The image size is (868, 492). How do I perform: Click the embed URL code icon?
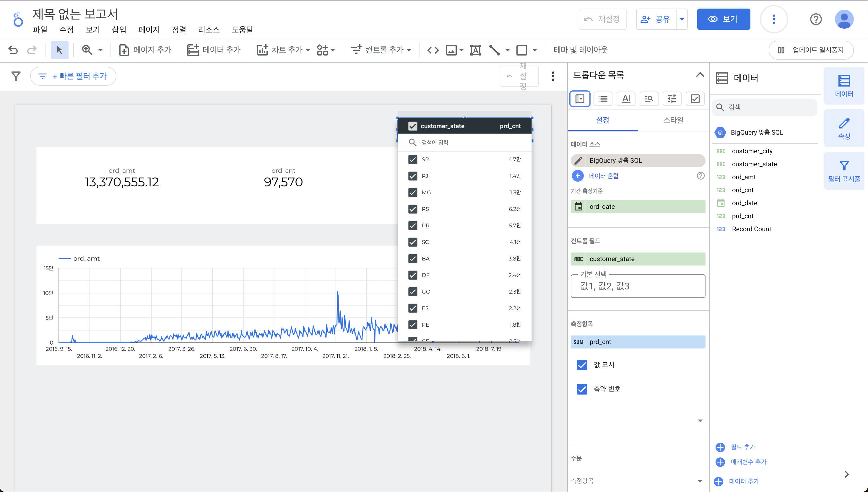(433, 50)
